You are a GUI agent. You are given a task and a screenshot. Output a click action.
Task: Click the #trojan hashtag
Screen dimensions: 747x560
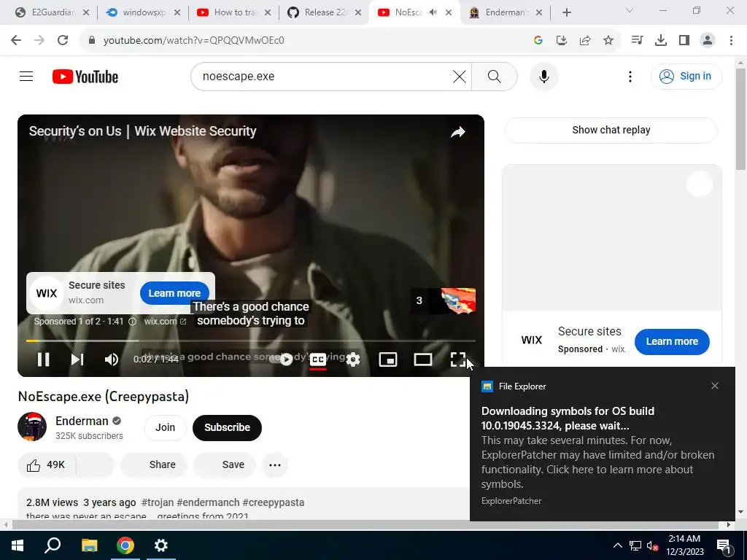(158, 502)
